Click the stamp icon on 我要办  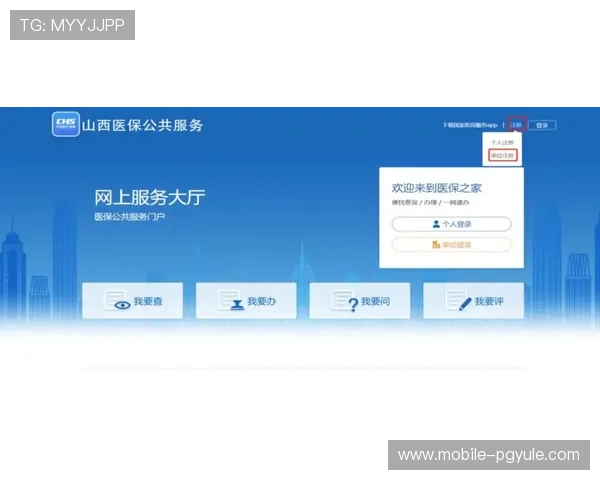coord(237,305)
